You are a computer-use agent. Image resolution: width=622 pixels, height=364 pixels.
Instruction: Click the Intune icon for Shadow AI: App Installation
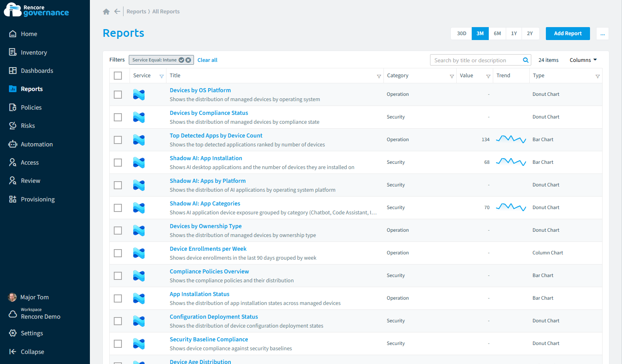(139, 163)
